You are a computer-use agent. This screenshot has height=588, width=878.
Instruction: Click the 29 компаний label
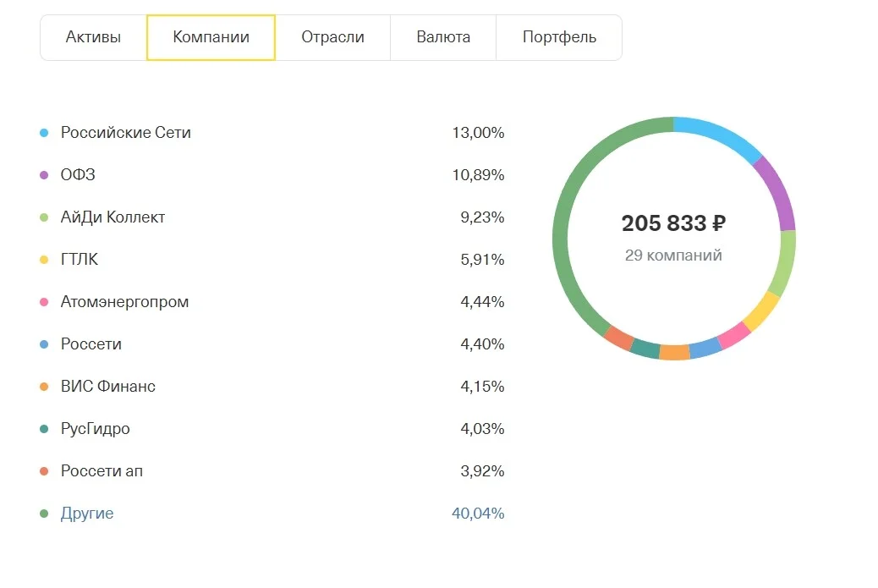[673, 256]
